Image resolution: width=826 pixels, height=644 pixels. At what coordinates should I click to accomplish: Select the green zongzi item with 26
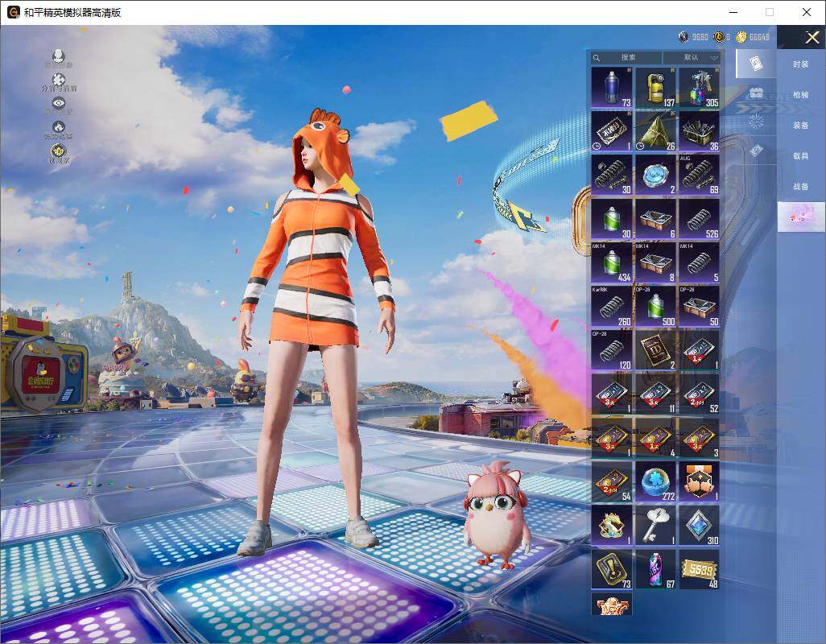click(655, 131)
